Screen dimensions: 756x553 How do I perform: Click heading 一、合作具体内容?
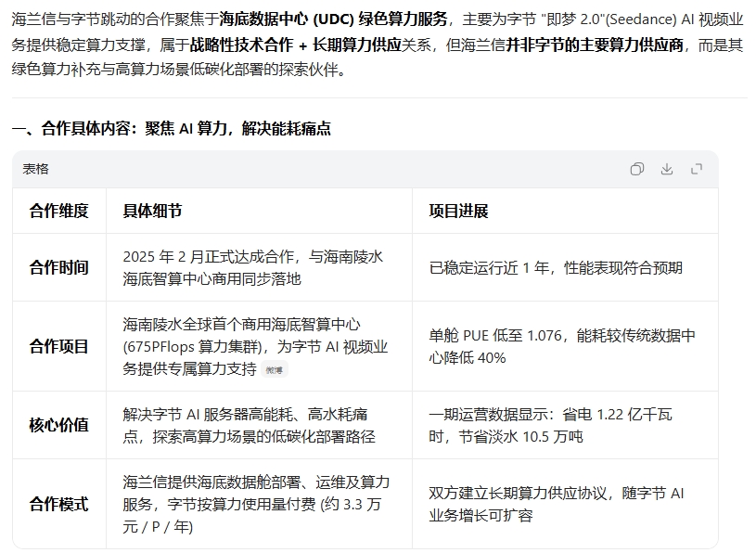[172, 129]
